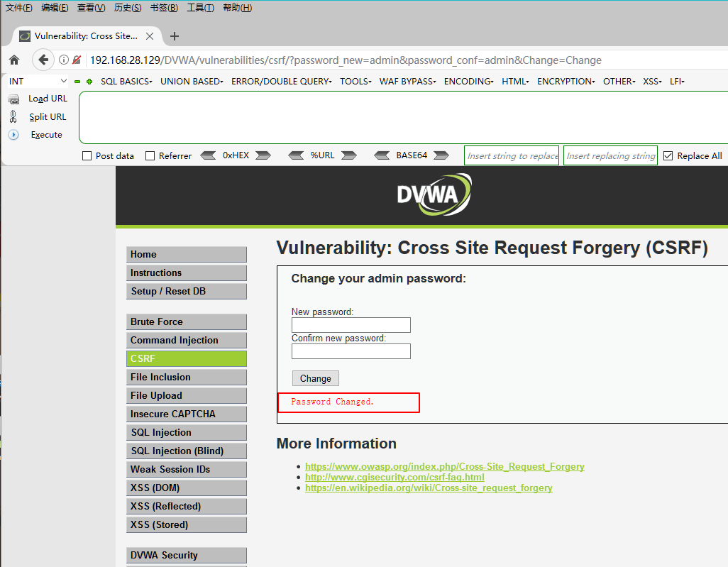728x567 pixels.
Task: Open a new tab with plus icon
Action: coord(175,36)
